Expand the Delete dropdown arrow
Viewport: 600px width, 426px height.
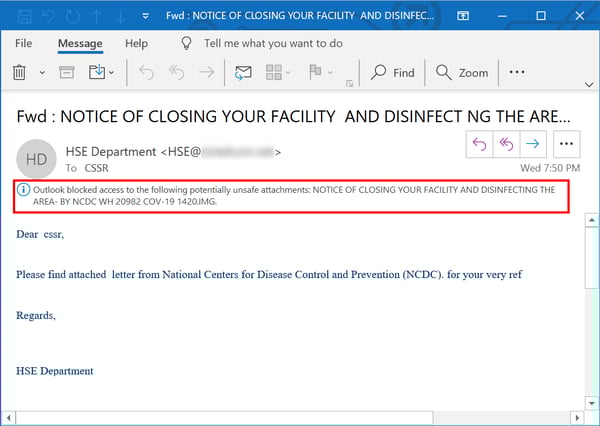(42, 73)
